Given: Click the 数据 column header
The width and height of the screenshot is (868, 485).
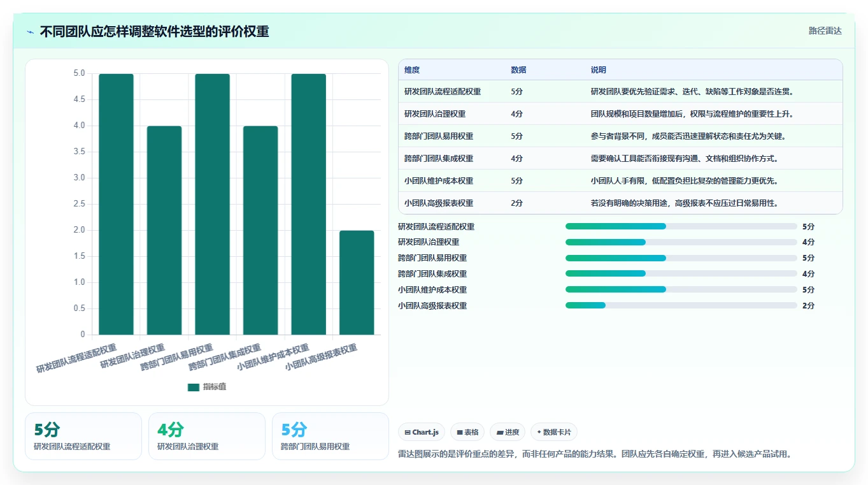Looking at the screenshot, I should pos(518,70).
